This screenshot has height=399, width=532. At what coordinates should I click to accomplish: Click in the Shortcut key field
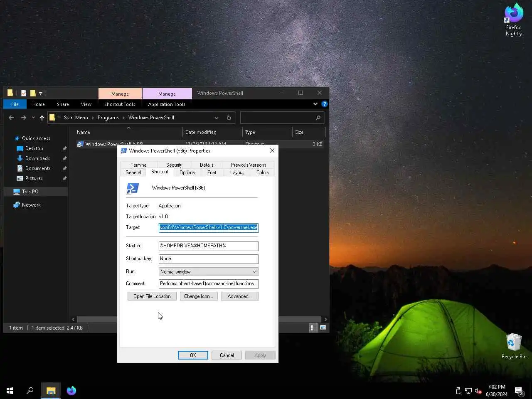[208, 259]
